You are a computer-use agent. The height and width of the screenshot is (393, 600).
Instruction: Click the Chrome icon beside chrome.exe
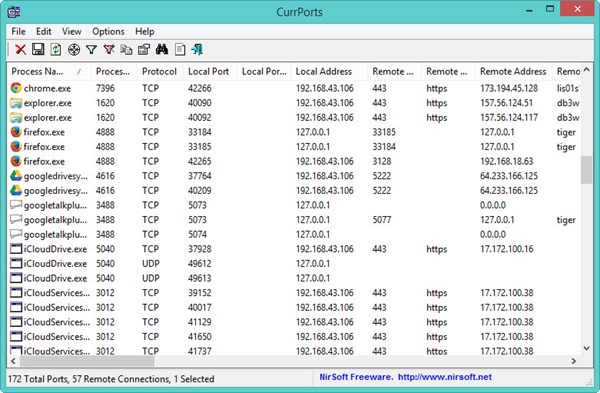tap(16, 88)
